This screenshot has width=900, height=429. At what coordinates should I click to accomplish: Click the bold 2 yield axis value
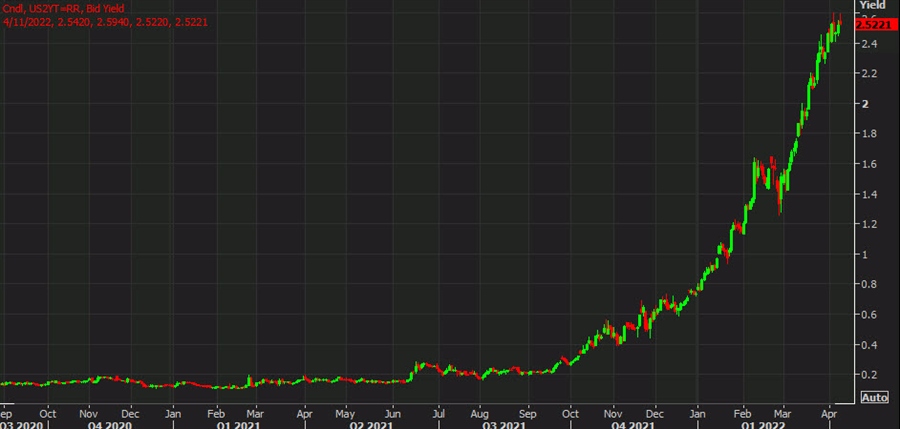[x=866, y=103]
